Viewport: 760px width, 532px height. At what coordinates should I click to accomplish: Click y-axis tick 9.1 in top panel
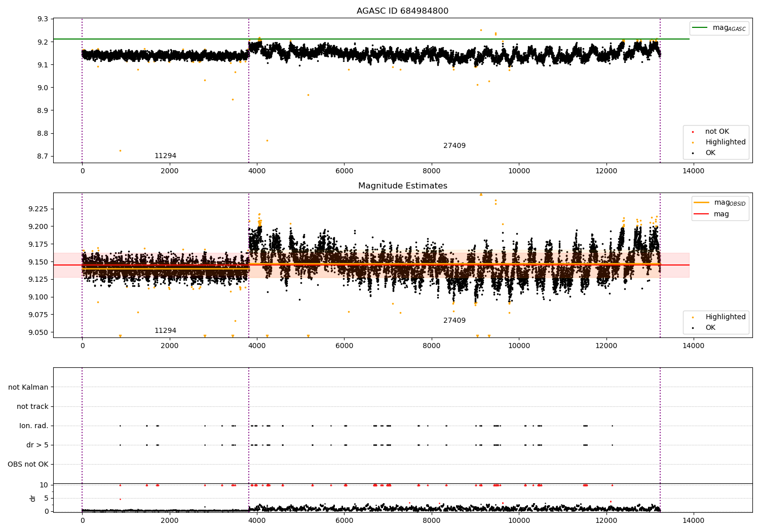coord(43,65)
